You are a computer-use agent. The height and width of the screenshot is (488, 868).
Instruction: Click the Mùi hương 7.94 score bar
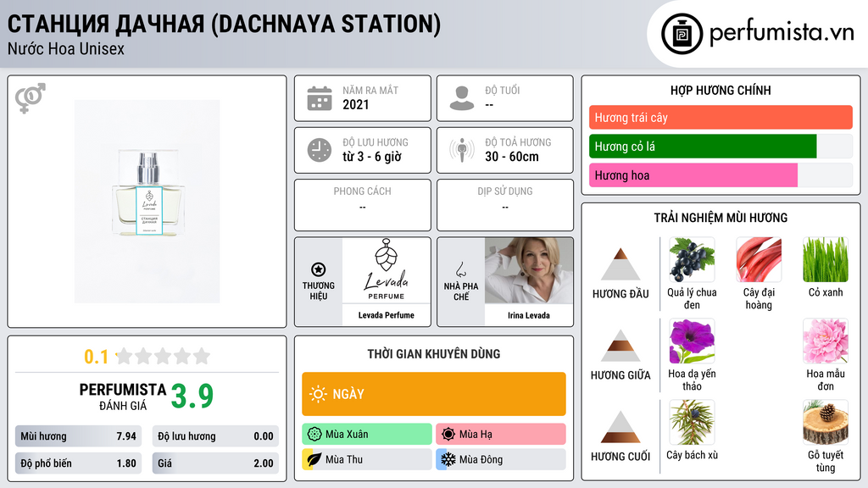click(78, 436)
